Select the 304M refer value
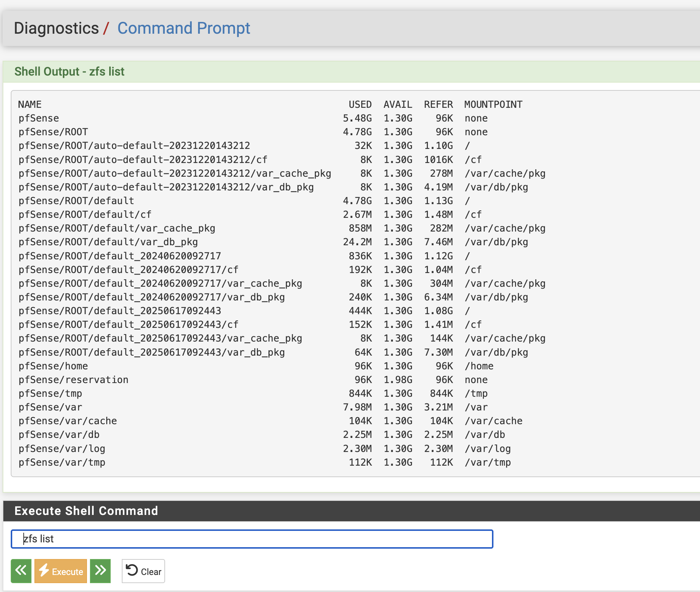700x592 pixels. [441, 283]
